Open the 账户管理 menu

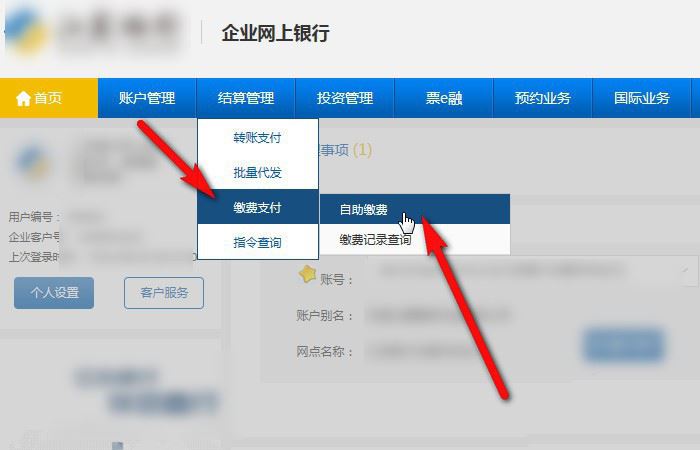point(147,98)
